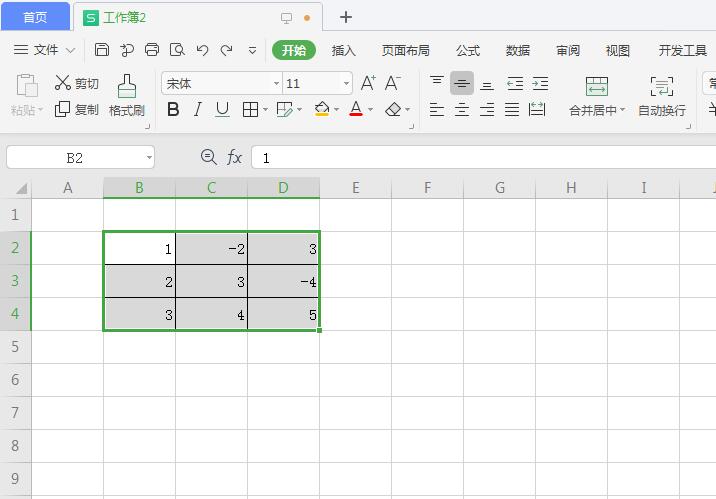Click the distributed alignment icon
Screen dimensions: 716x499
537,110
